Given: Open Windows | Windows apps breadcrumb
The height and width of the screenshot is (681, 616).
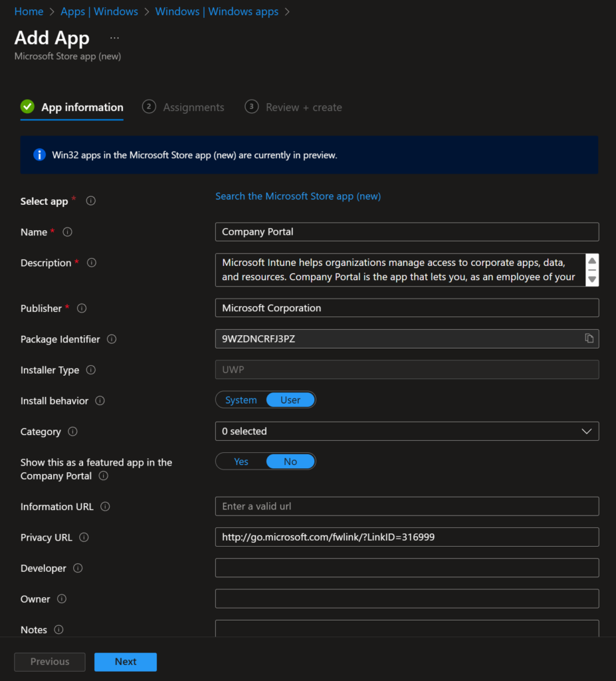Looking at the screenshot, I should click(217, 12).
